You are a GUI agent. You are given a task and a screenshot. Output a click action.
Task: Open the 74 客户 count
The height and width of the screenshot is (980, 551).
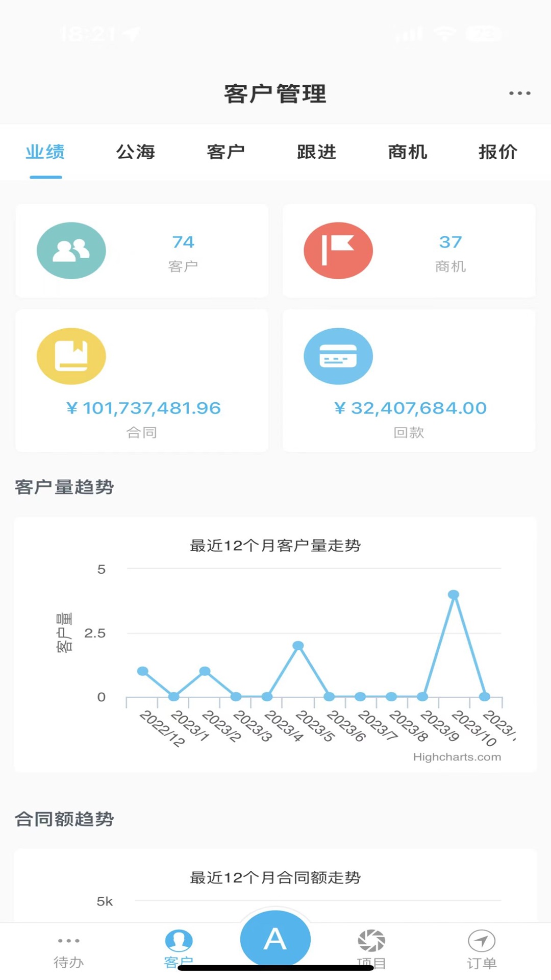[183, 242]
